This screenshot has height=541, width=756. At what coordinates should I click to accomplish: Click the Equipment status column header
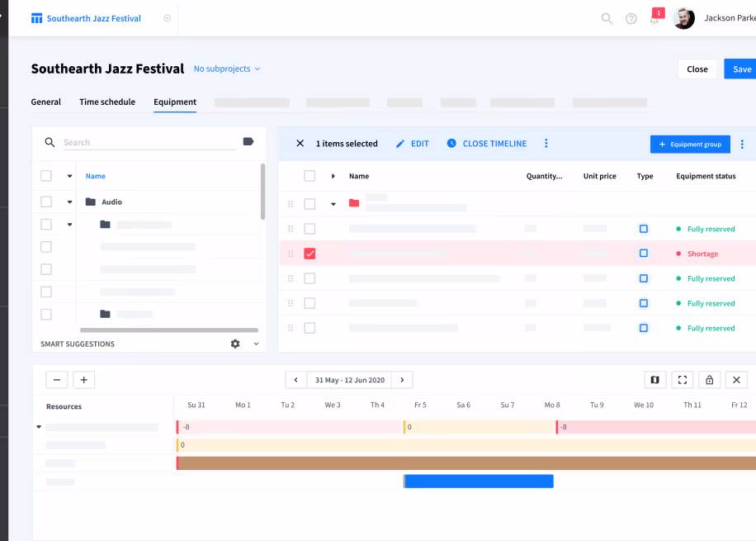(x=706, y=176)
